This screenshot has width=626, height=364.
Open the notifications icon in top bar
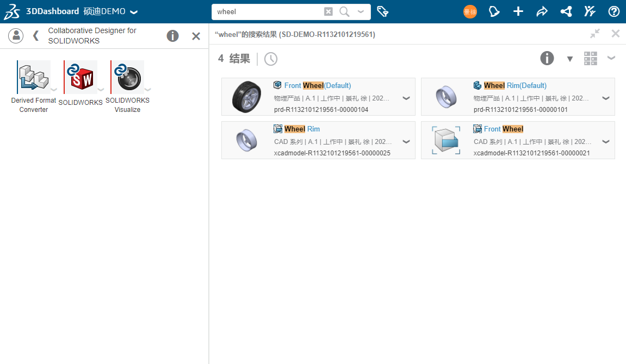click(494, 11)
